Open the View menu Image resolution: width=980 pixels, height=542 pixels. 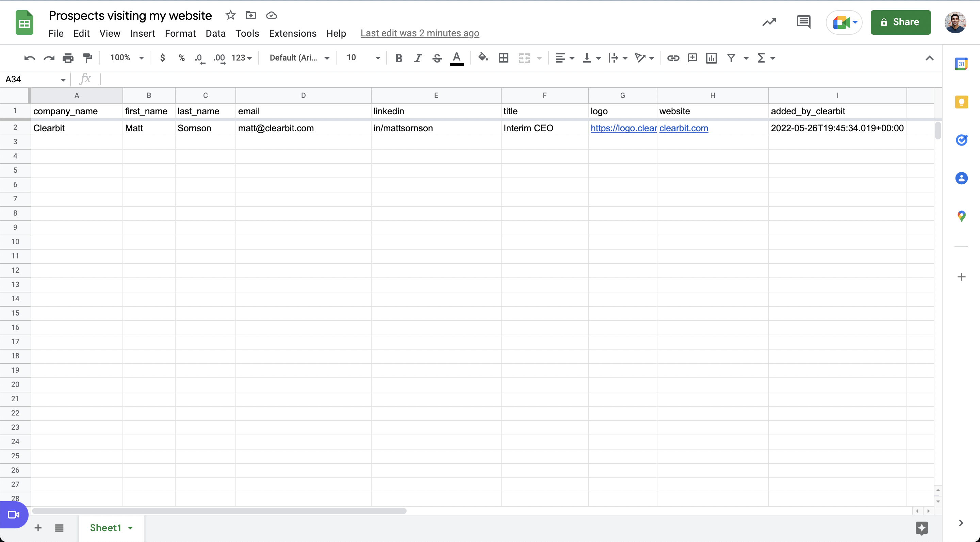(110, 33)
